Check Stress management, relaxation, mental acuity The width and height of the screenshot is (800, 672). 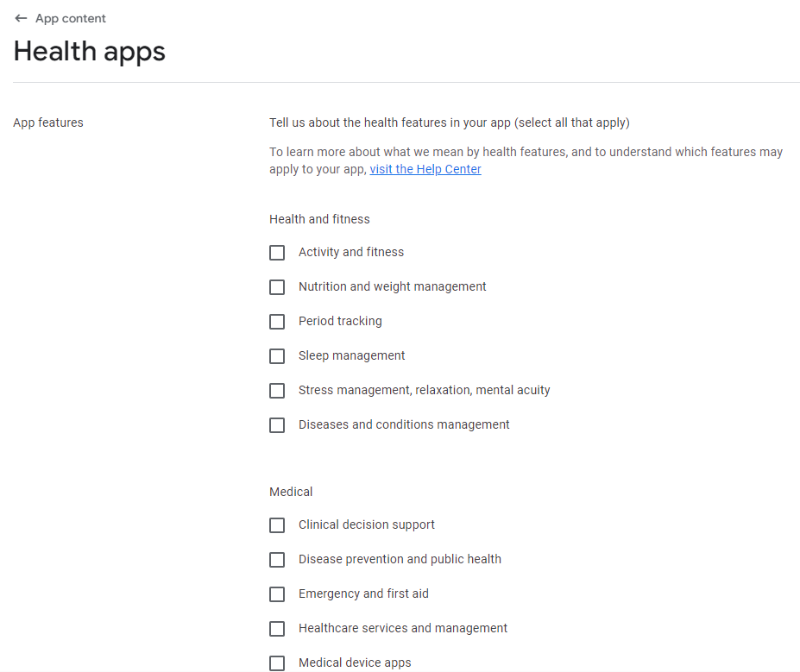[277, 391]
